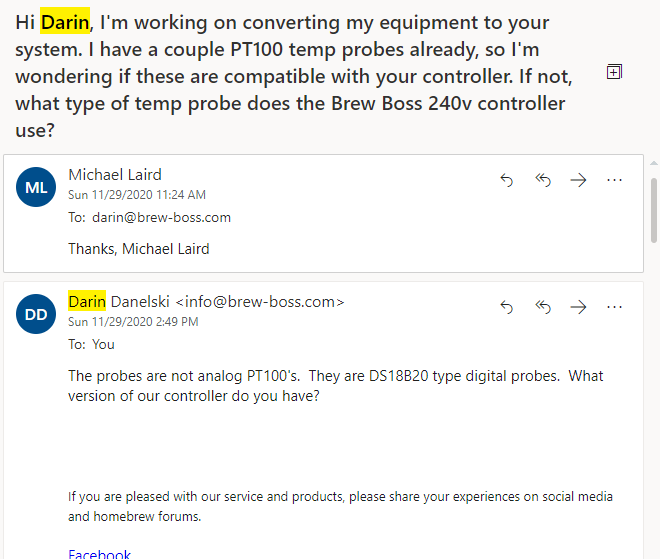Image resolution: width=660 pixels, height=559 pixels.
Task: Click the reading pane scrollbar thumb
Action: tap(654, 210)
